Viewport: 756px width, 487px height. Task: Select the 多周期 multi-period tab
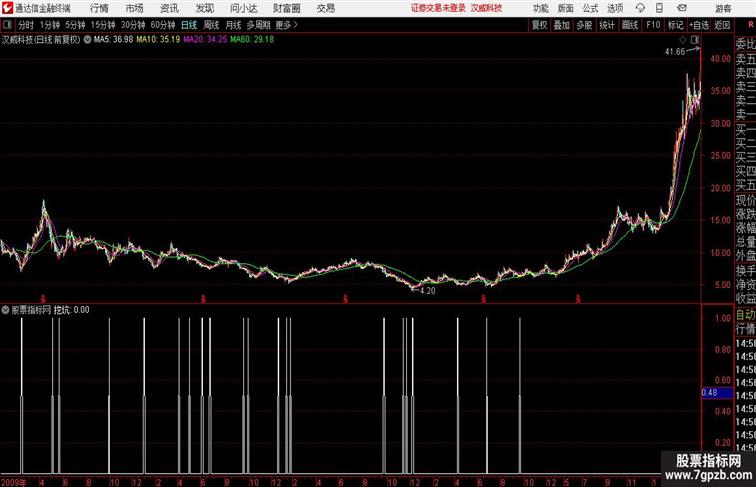[258, 25]
